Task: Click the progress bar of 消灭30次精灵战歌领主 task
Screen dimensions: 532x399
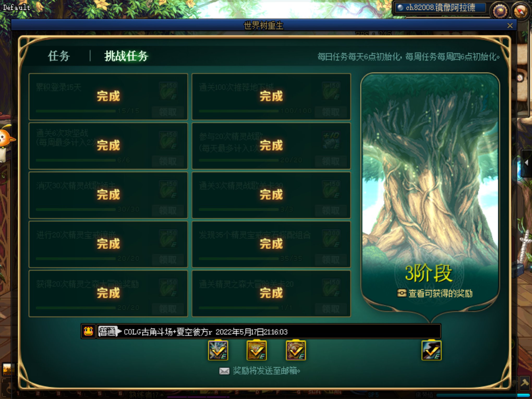Action: (x=76, y=209)
